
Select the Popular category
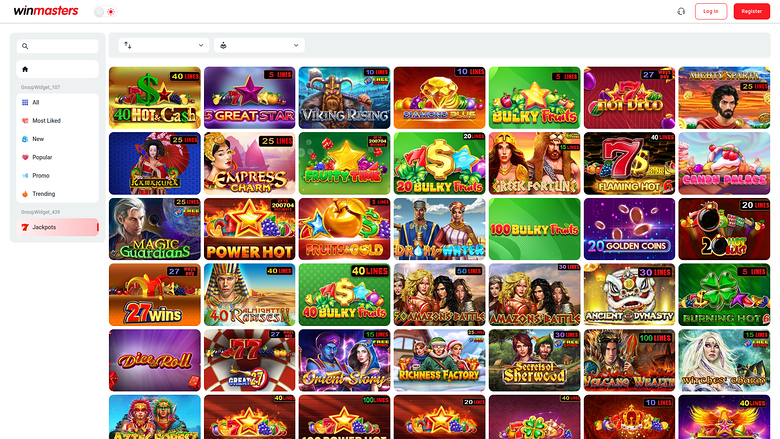(x=57, y=158)
